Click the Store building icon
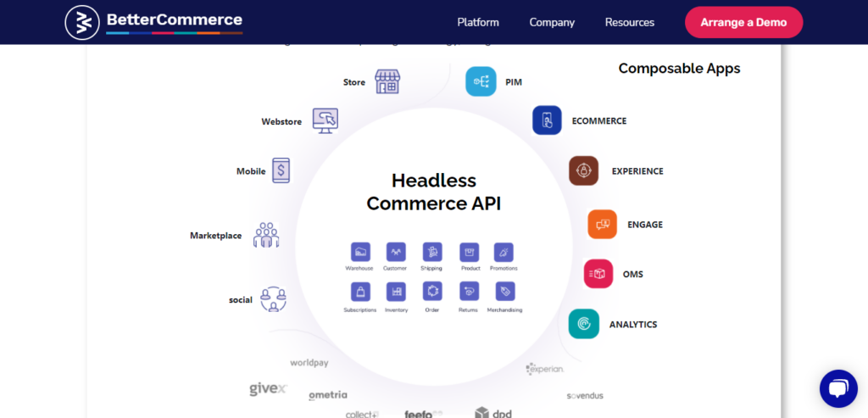 387,82
